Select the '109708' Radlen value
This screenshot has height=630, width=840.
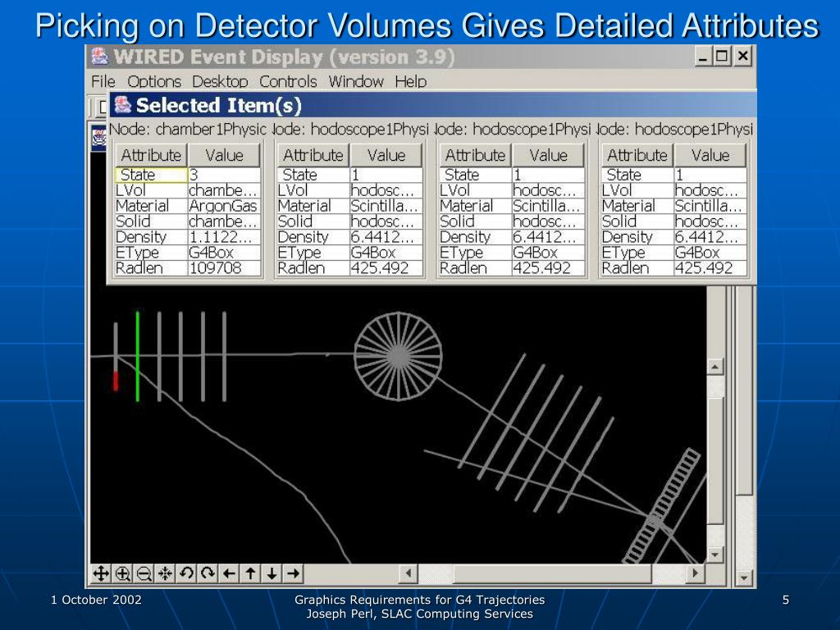click(x=224, y=268)
